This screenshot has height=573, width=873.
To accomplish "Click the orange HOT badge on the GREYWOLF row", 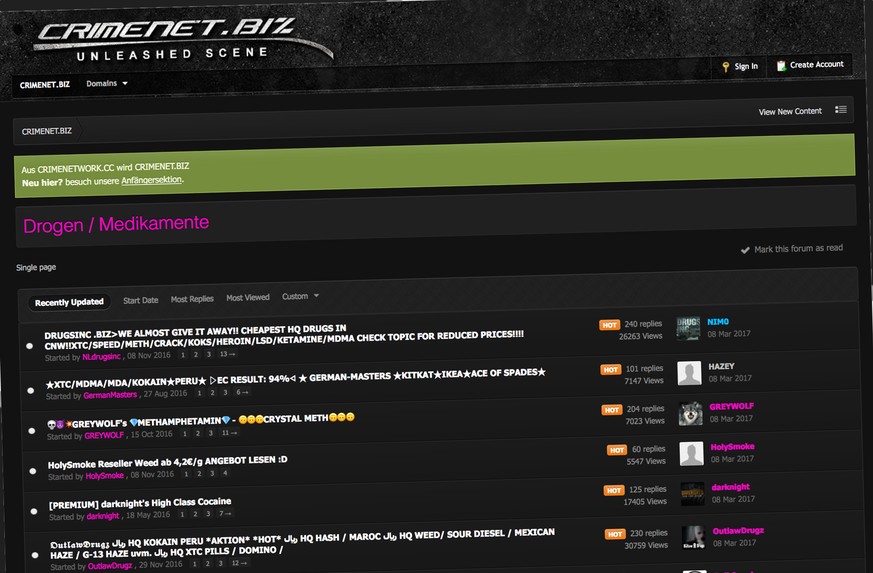I will coord(612,410).
